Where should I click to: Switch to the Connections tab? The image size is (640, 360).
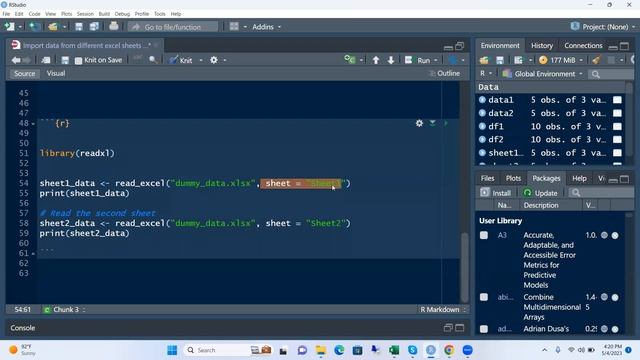[x=583, y=46]
